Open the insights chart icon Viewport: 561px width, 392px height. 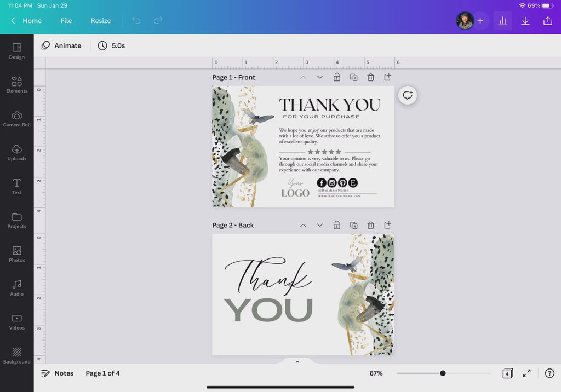click(x=503, y=21)
